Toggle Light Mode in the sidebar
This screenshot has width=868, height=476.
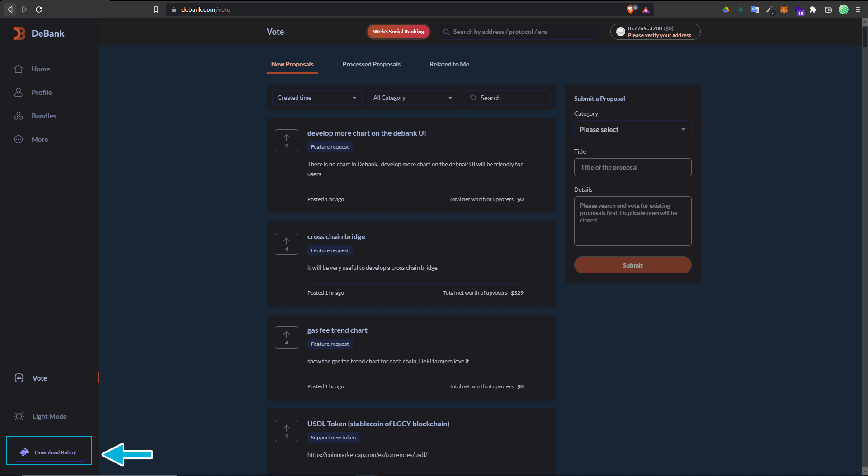tap(49, 417)
